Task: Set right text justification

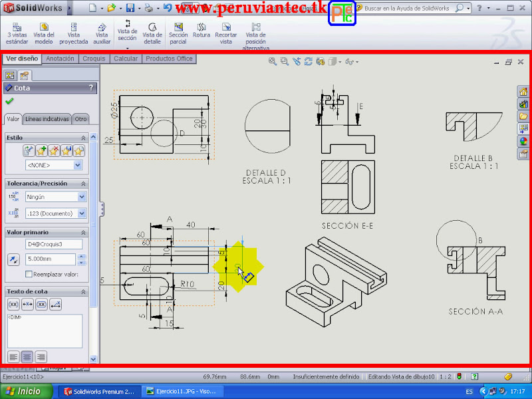Action: pos(41,356)
